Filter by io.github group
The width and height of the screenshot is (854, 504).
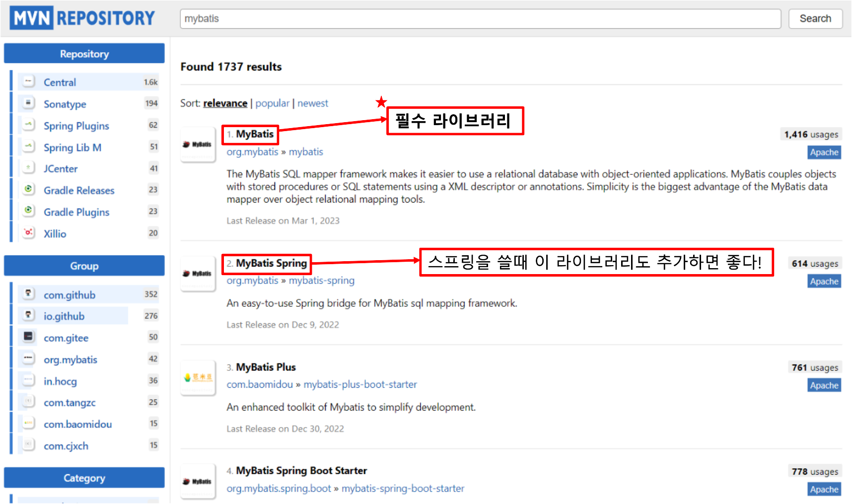coord(64,316)
